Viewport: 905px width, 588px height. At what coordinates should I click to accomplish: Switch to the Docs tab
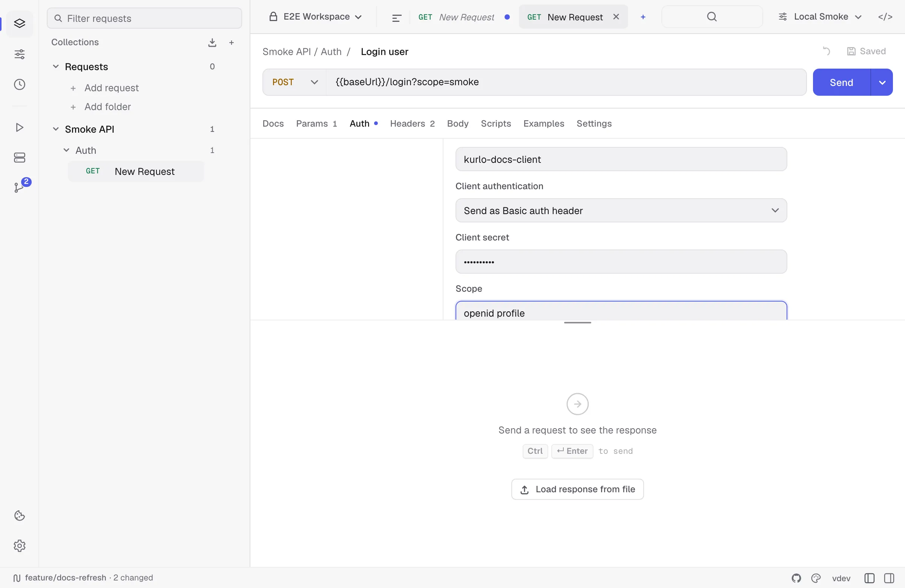(x=273, y=124)
